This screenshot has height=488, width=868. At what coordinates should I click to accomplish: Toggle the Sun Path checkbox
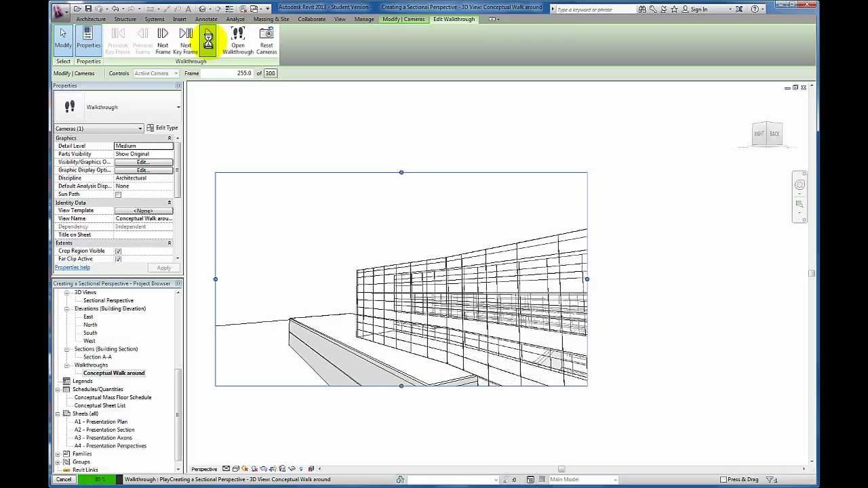pos(118,195)
